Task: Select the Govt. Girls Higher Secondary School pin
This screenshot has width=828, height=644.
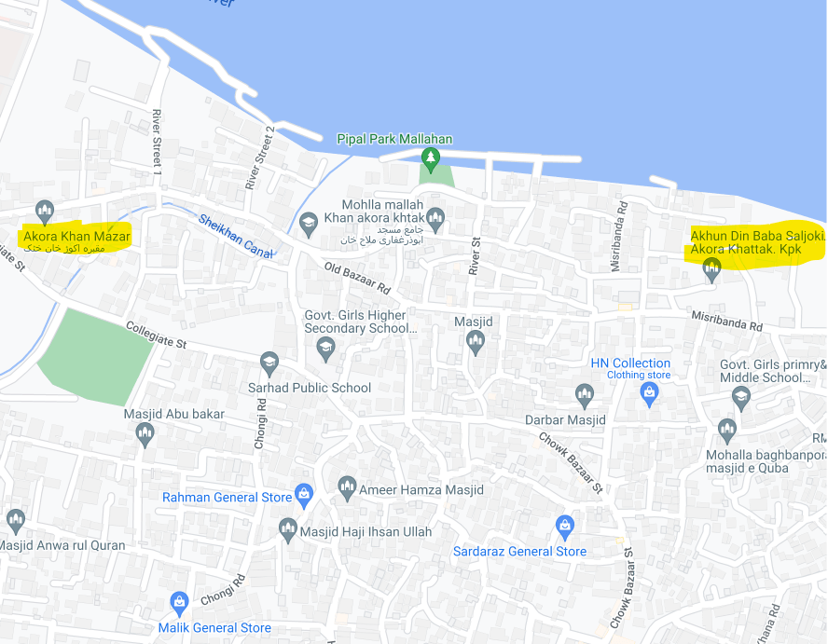Action: click(325, 350)
